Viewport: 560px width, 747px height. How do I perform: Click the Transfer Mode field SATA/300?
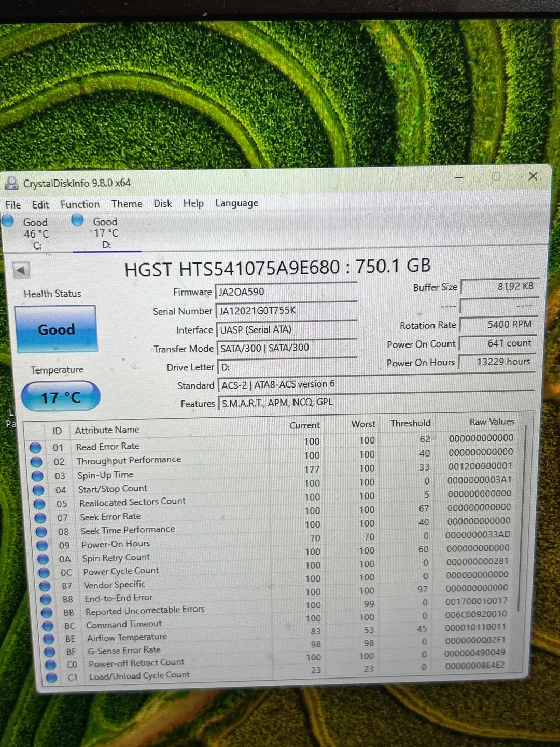287,348
